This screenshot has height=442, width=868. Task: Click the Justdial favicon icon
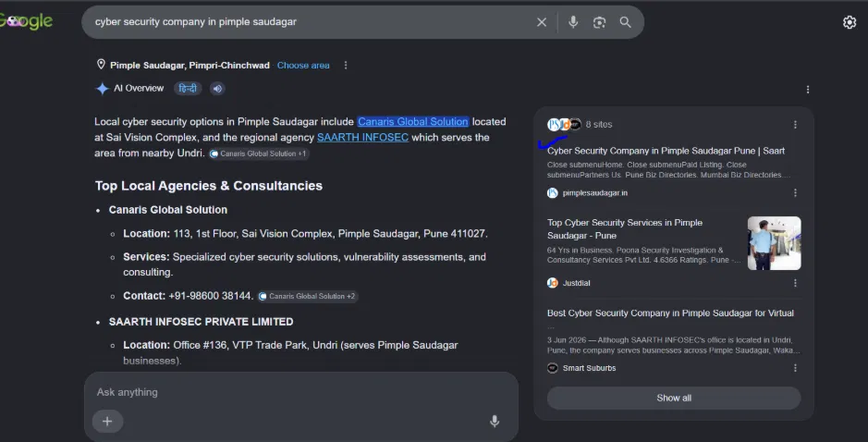(x=553, y=283)
